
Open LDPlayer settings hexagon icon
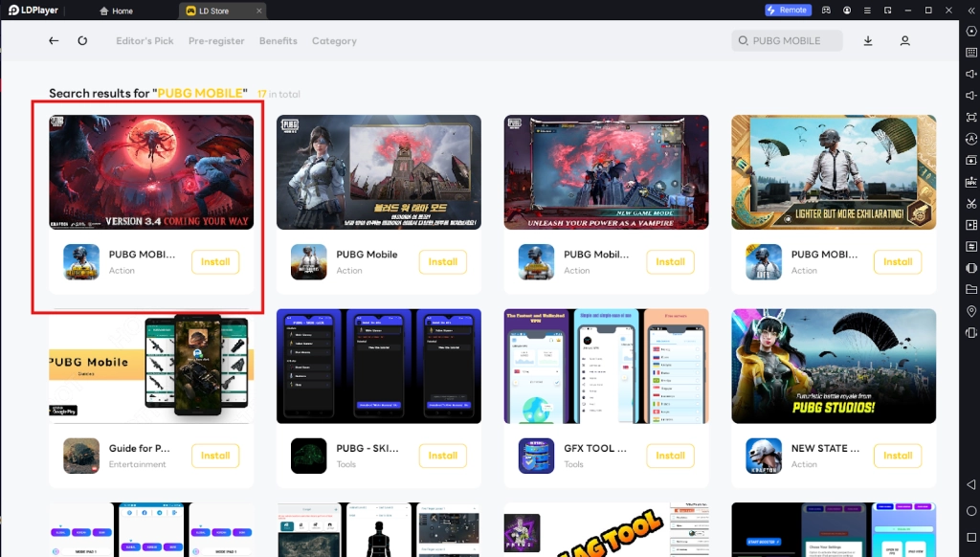[x=971, y=32]
